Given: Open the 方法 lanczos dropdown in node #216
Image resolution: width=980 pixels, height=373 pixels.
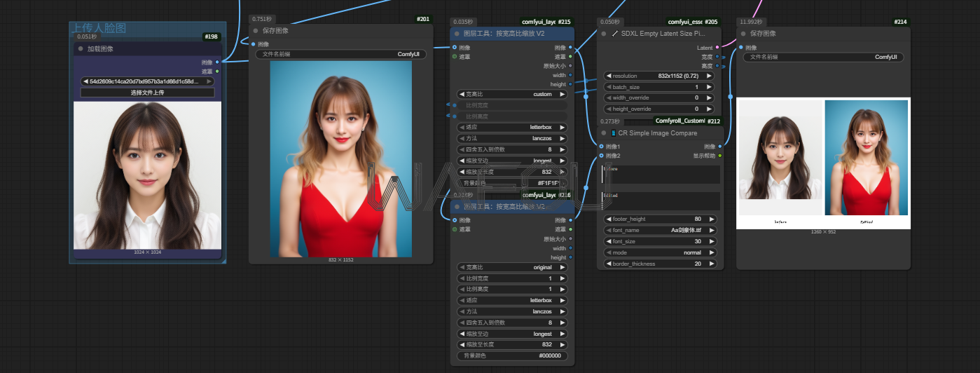Looking at the screenshot, I should click(511, 311).
